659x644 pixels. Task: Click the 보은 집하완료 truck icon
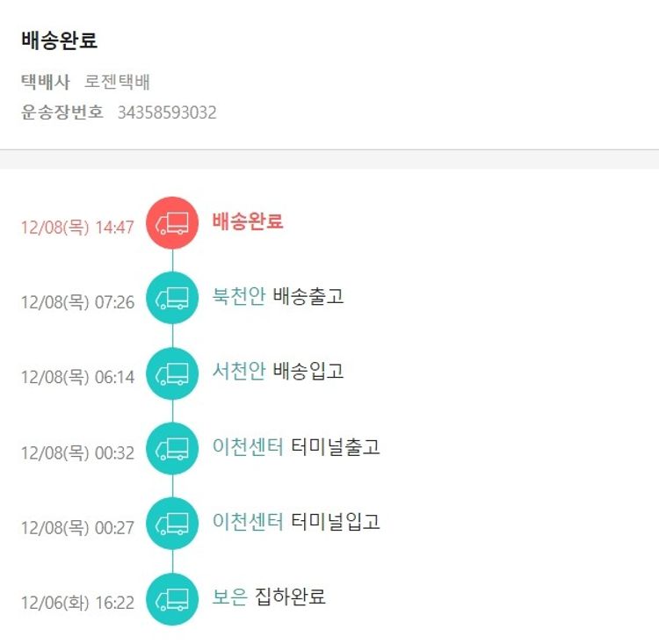click(172, 599)
